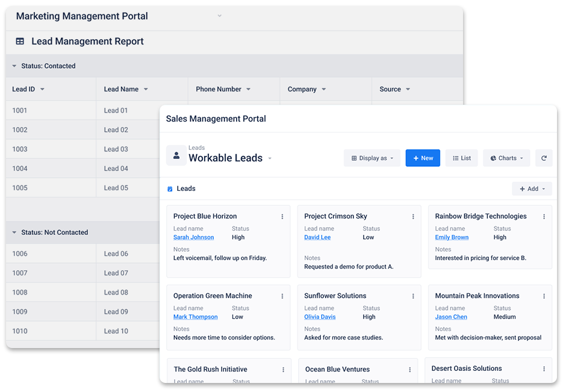The height and width of the screenshot is (392, 566).
Task: Open the David Lee lead link
Action: point(317,237)
